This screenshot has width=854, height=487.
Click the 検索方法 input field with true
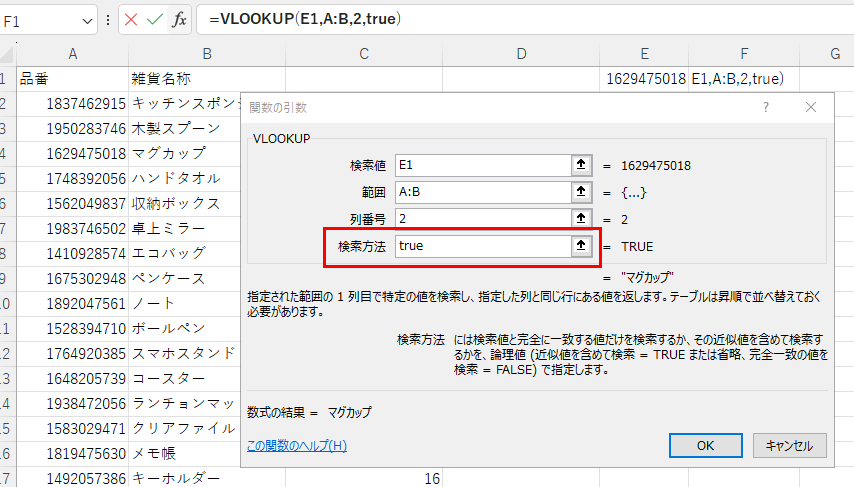pos(480,245)
